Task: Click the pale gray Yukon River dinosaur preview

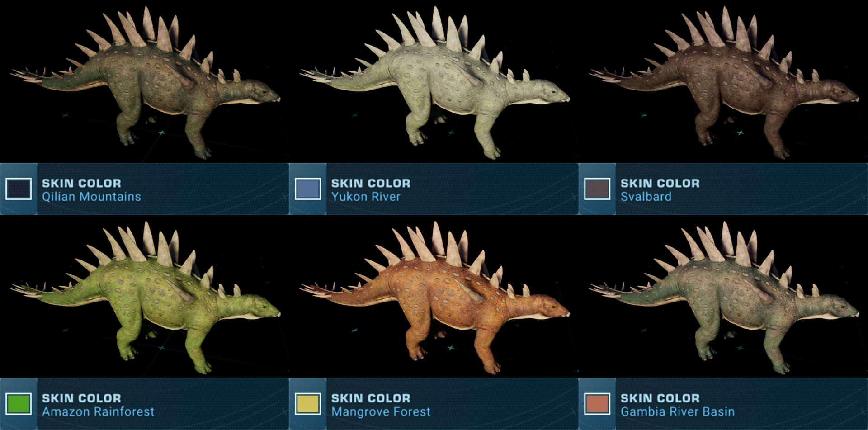Action: pyautogui.click(x=434, y=84)
